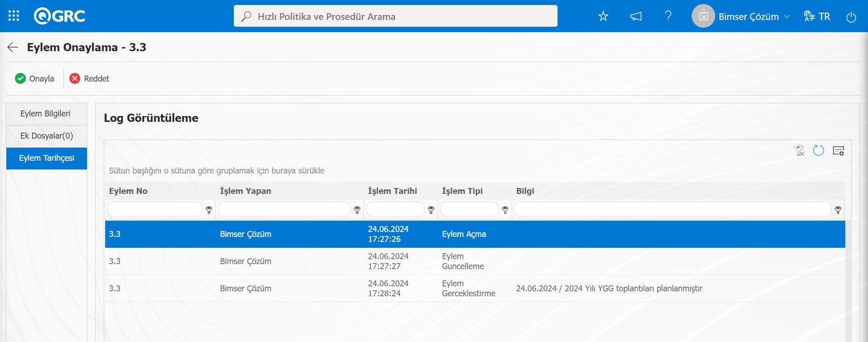Image resolution: width=868 pixels, height=342 pixels.
Task: Sort by Eylem No column header
Action: 128,191
